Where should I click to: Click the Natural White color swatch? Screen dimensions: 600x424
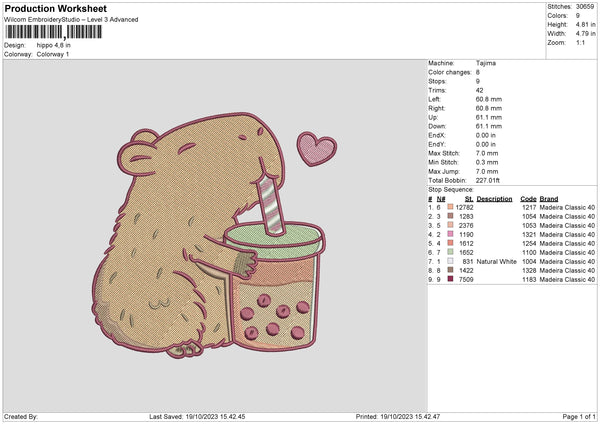coord(451,261)
